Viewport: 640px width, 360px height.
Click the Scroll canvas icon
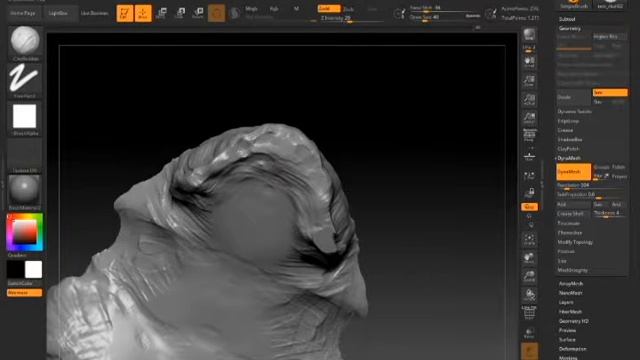point(529,62)
